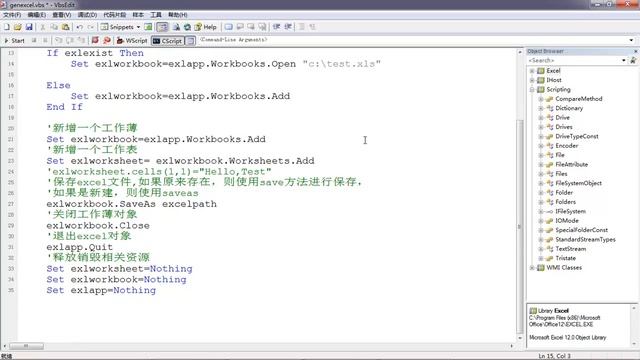The height and width of the screenshot is (360, 640).
Task: Toggle the highlighted object browser toolbar button
Action: pos(162,27)
